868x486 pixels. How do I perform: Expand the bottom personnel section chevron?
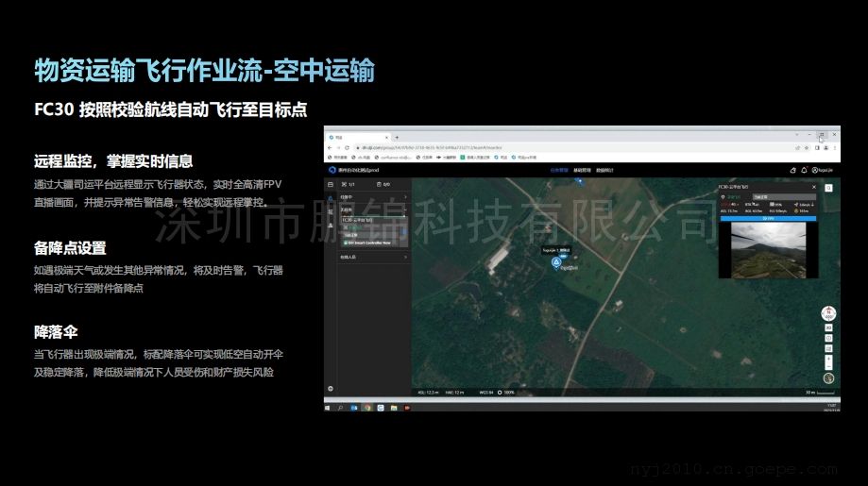click(406, 256)
